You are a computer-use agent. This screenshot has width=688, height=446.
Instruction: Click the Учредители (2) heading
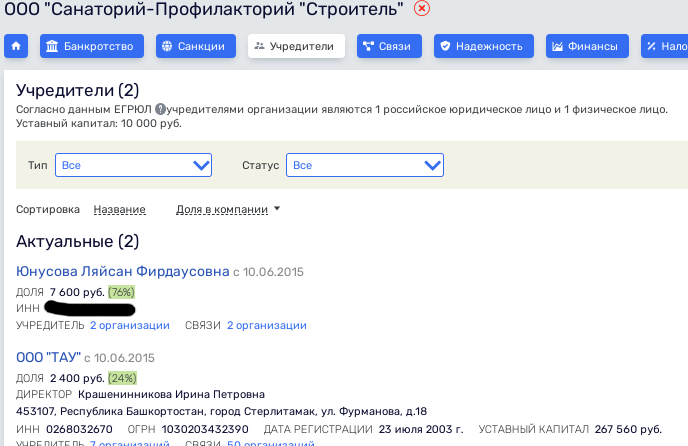point(78,90)
